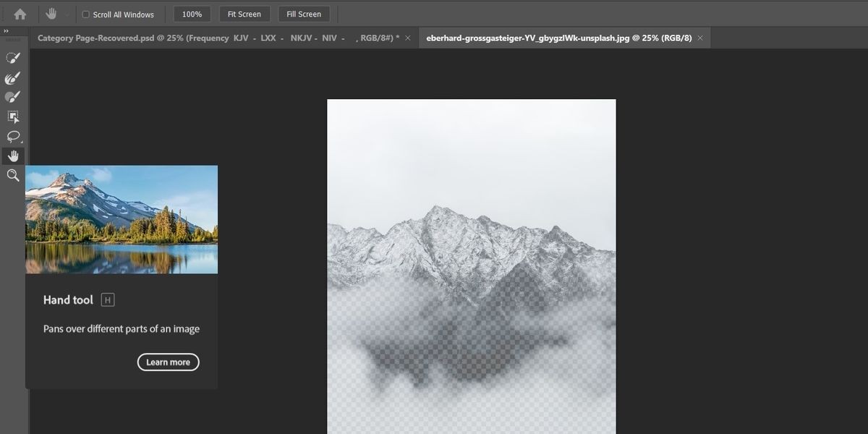Close the Category Page-Recovered.psd tab
868x434 pixels.
(408, 38)
